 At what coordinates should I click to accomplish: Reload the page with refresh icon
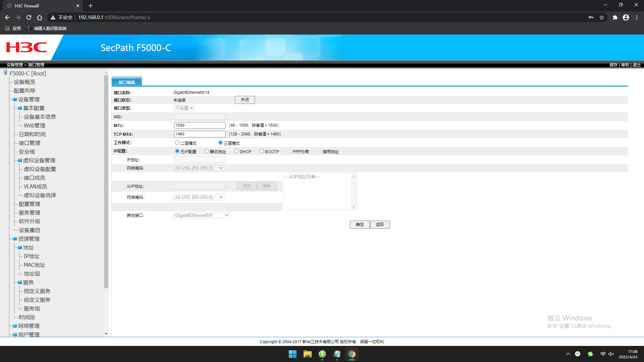click(29, 17)
